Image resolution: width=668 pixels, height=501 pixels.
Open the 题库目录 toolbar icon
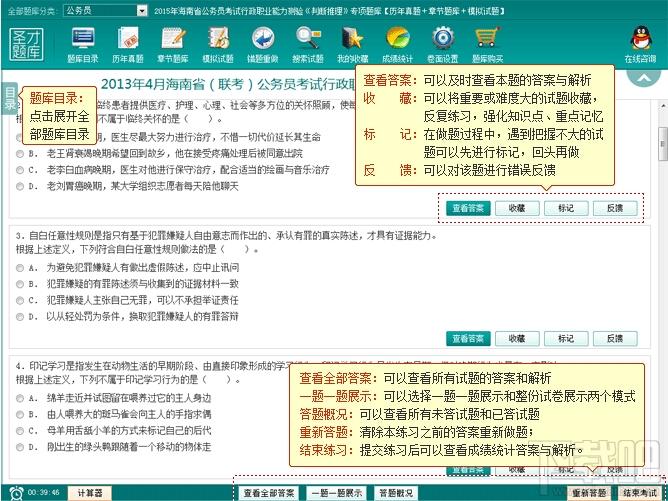click(x=83, y=40)
